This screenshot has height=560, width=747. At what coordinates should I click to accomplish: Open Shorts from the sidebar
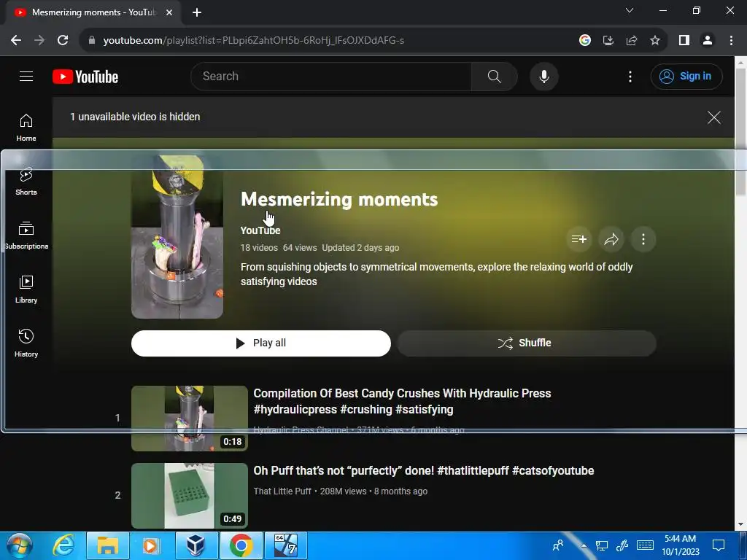pyautogui.click(x=26, y=182)
